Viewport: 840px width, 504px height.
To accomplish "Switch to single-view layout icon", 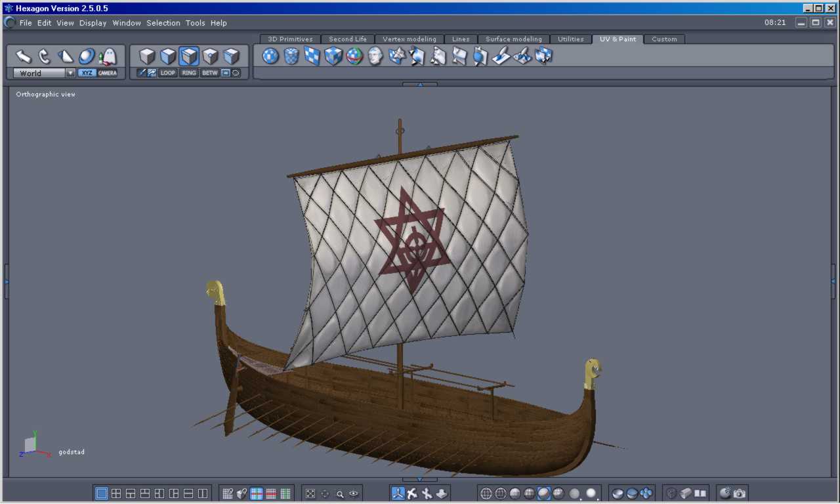I will click(x=102, y=493).
